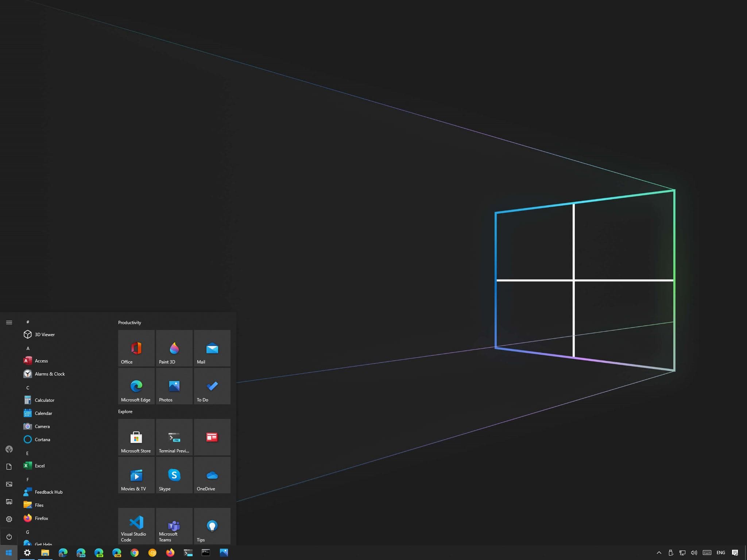Launch the Visual Studio Code tile
747x560 pixels.
pyautogui.click(x=136, y=526)
